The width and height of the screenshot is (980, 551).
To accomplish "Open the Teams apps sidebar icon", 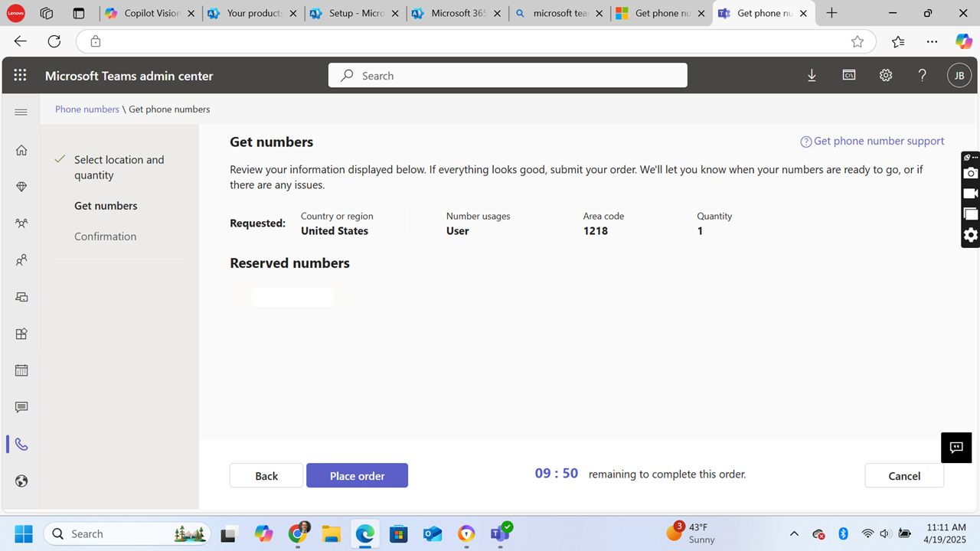I will pos(21,334).
